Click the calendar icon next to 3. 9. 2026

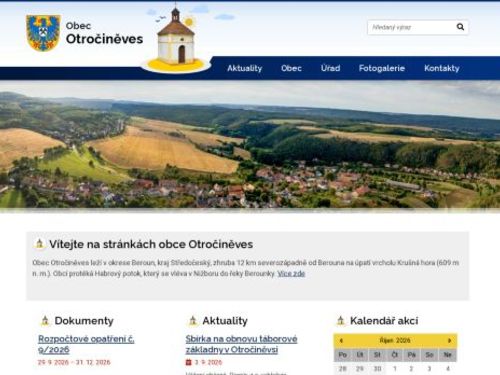188,362
